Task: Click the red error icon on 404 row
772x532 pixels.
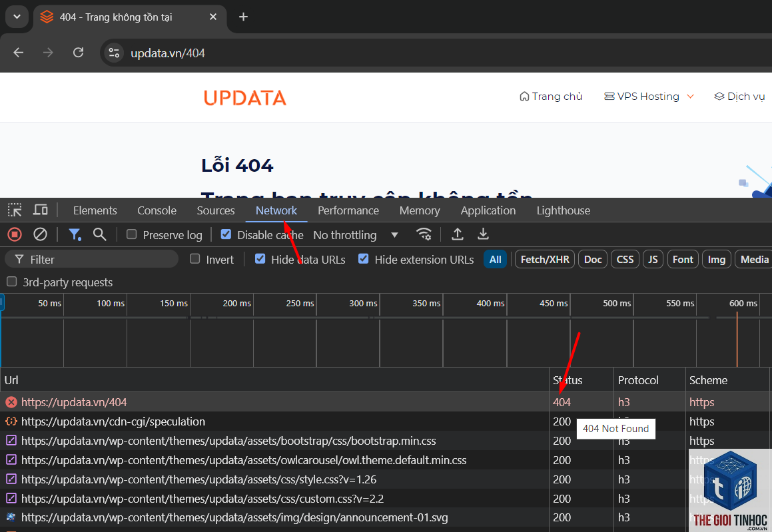Action: click(11, 402)
